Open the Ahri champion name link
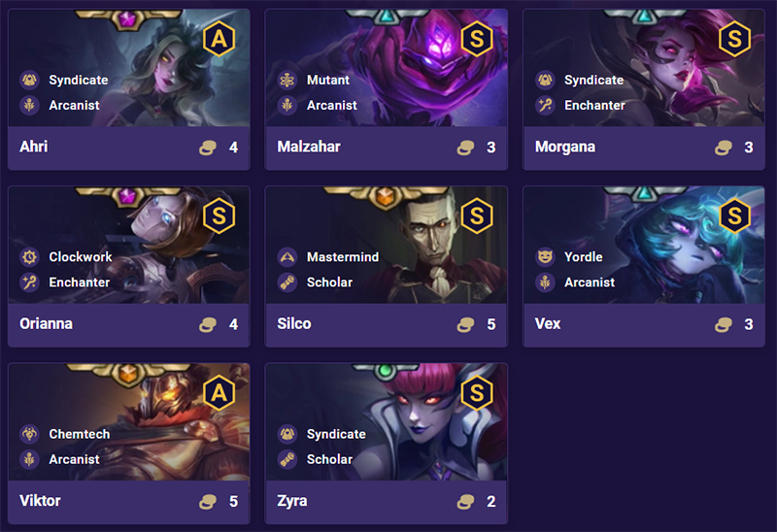This screenshot has width=777, height=532. click(x=34, y=147)
